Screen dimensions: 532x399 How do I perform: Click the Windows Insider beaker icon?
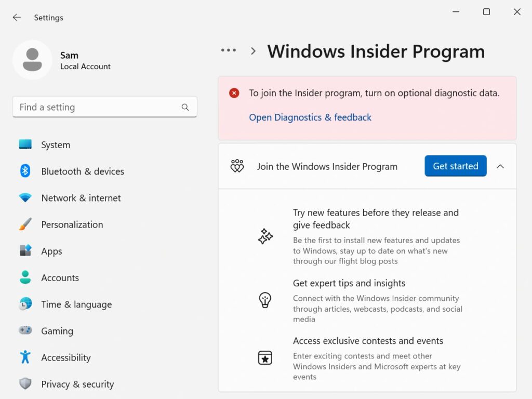(x=237, y=165)
